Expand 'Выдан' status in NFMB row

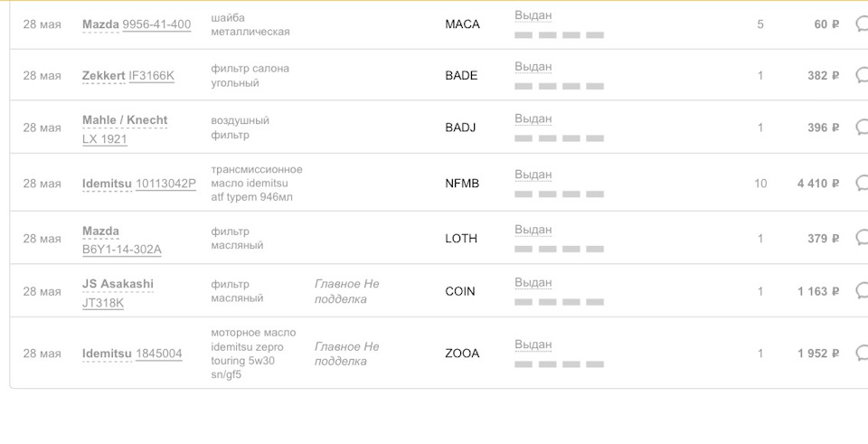pos(533,175)
